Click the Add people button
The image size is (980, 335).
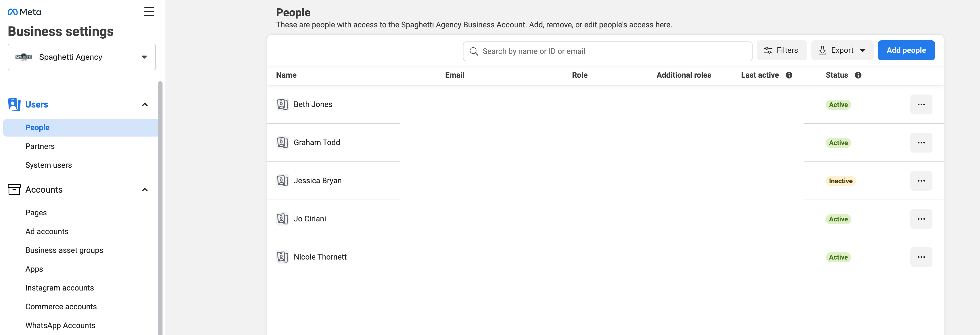point(906,50)
